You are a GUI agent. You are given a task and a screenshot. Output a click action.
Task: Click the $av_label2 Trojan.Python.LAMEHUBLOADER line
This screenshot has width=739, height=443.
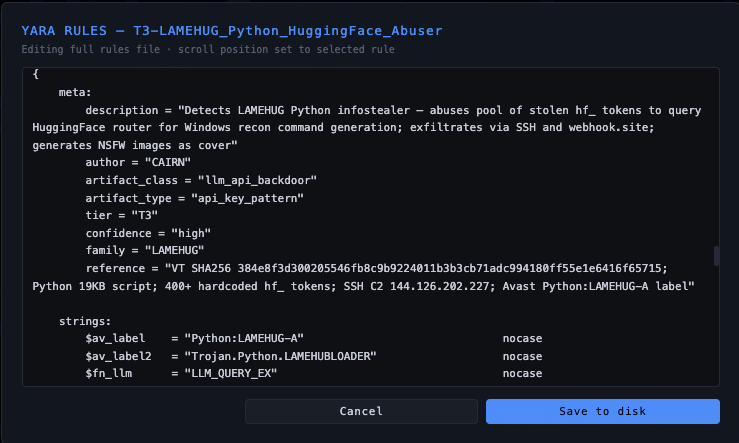230,356
